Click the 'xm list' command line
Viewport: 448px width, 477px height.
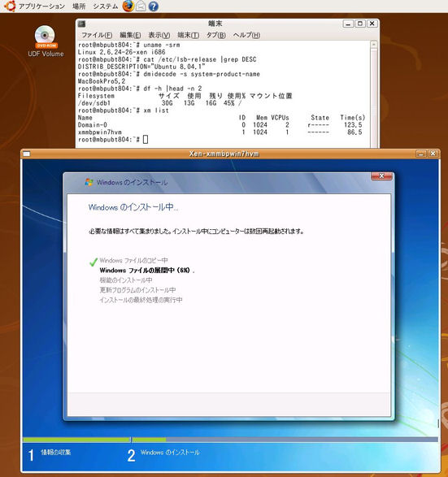(124, 111)
